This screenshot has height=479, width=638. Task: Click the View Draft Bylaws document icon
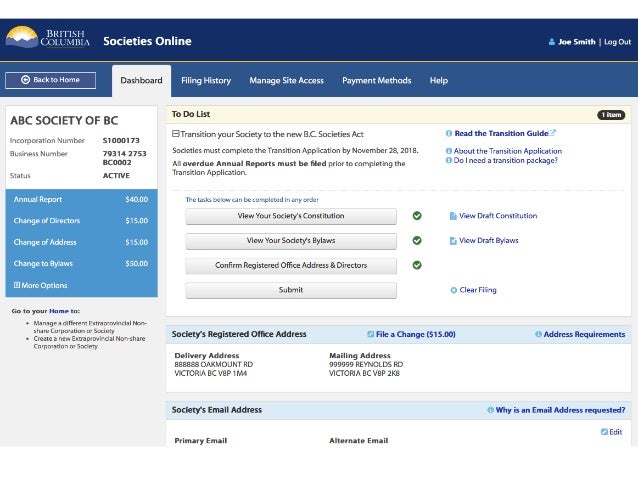(x=453, y=241)
